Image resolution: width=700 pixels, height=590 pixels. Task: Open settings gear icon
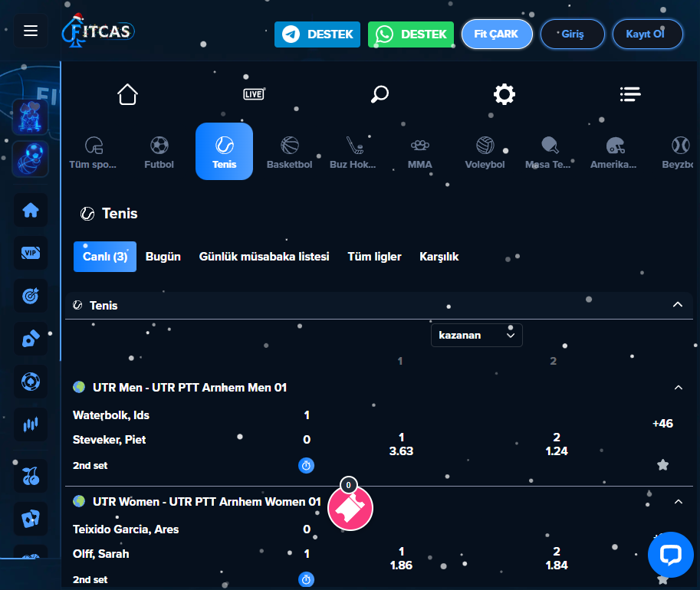(x=504, y=94)
